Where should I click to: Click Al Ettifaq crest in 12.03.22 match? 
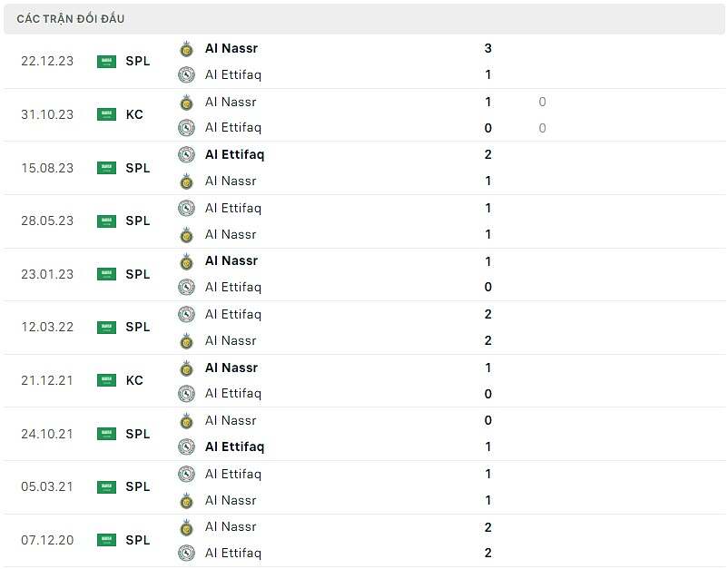[x=186, y=315]
